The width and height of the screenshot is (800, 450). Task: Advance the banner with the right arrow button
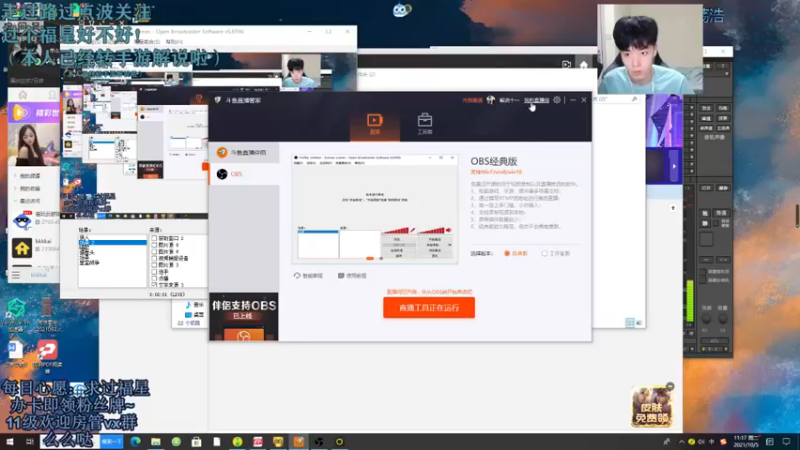(x=674, y=166)
